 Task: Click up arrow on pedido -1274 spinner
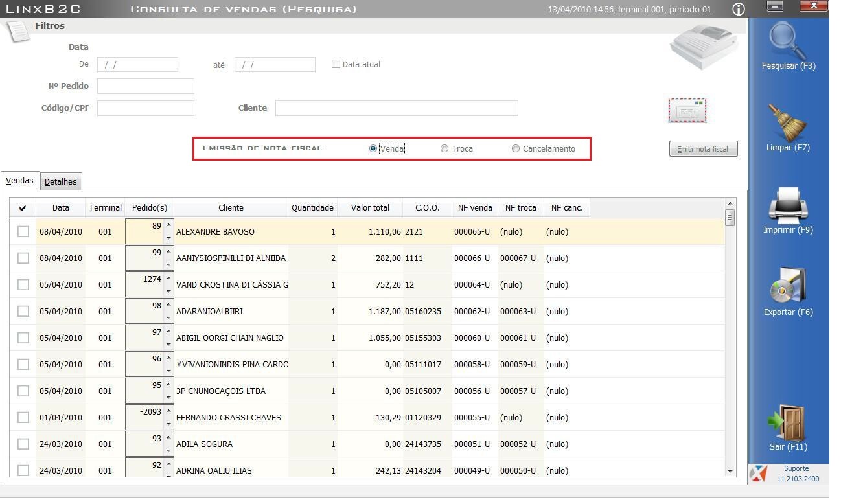coord(168,279)
